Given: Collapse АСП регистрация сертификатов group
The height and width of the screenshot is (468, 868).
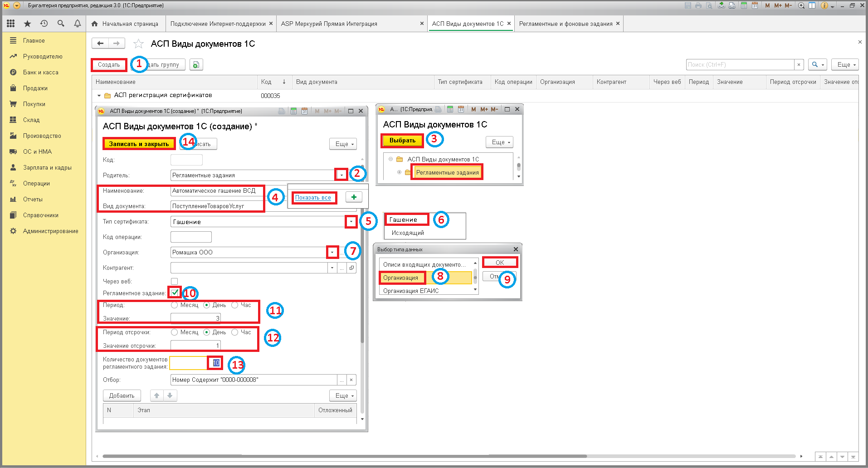Looking at the screenshot, I should coord(99,96).
